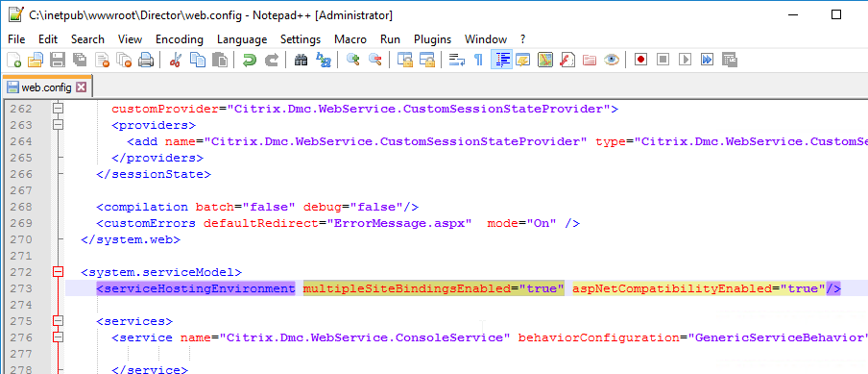This screenshot has width=868, height=374.
Task: Open the Function List toolbar icon
Action: (x=567, y=60)
